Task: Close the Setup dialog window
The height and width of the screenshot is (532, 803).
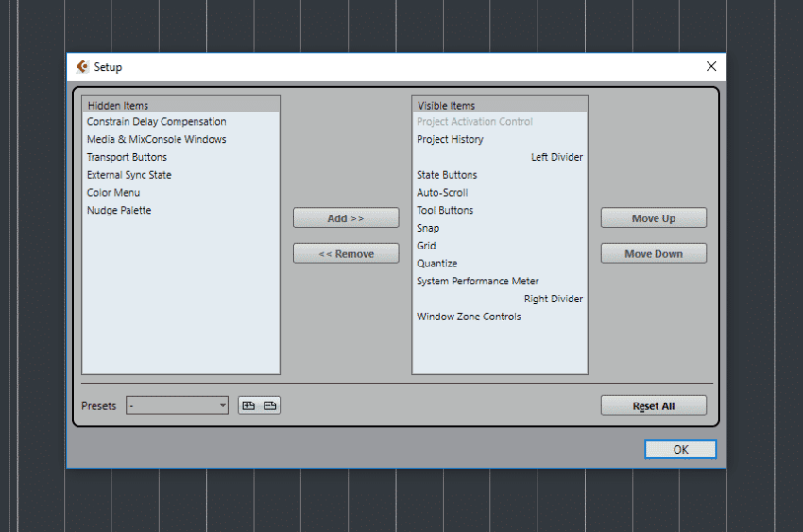Action: [x=711, y=66]
